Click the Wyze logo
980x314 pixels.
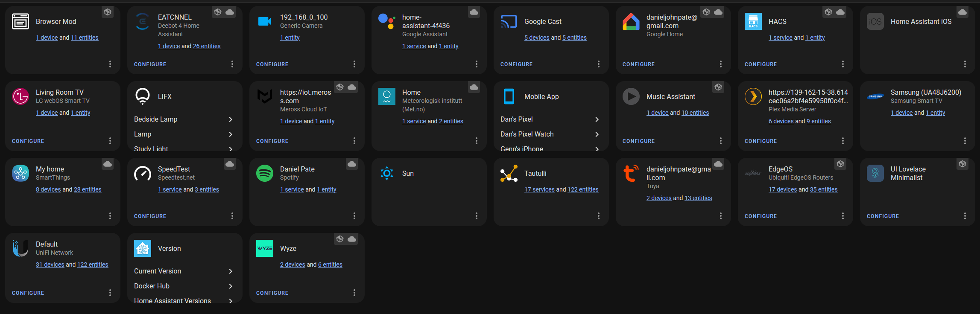(x=265, y=248)
